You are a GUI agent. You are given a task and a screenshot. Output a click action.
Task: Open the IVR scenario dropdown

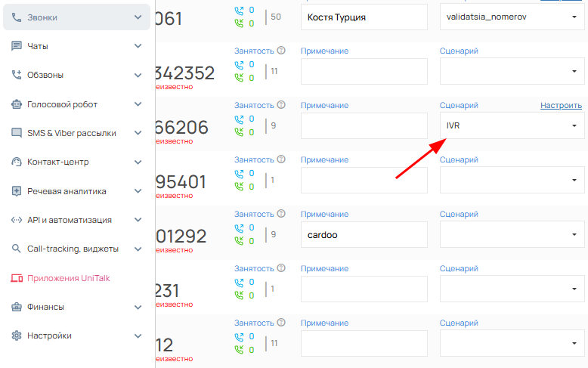(512, 125)
